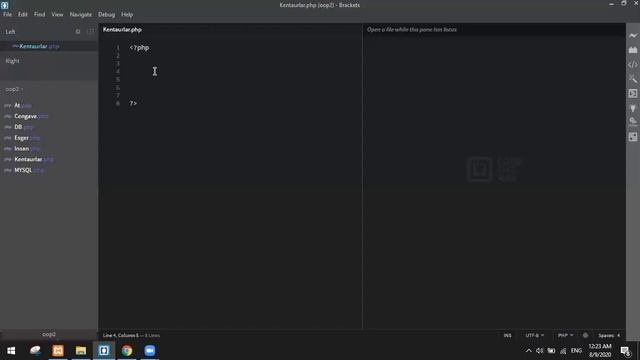Open XAMPP from the taskbar
Screen dimensions: 640x360
[58, 351]
